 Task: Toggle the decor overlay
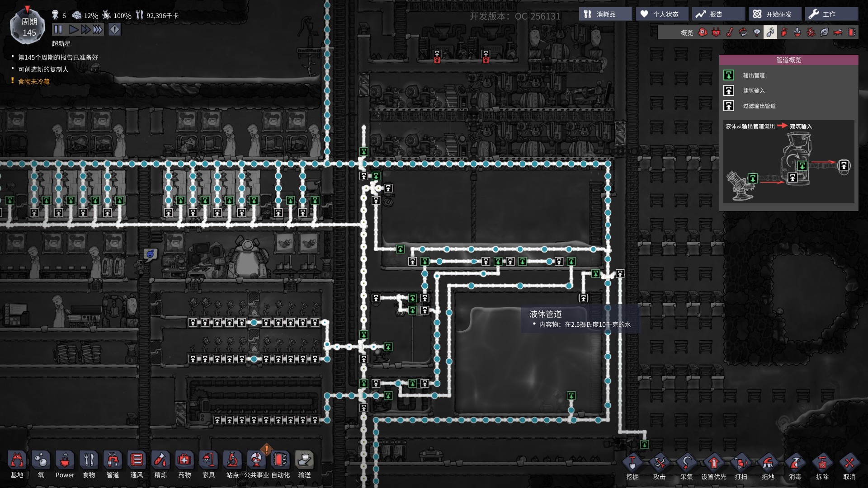click(797, 33)
